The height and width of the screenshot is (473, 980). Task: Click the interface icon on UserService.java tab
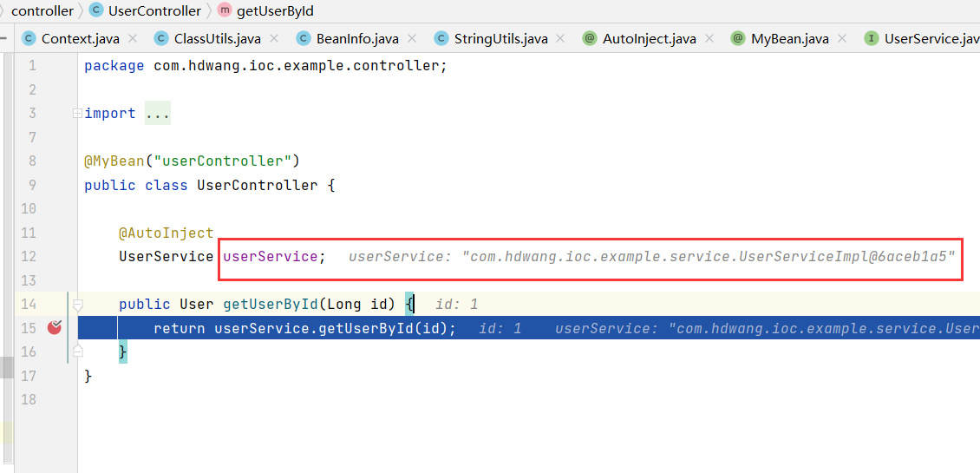click(872, 39)
